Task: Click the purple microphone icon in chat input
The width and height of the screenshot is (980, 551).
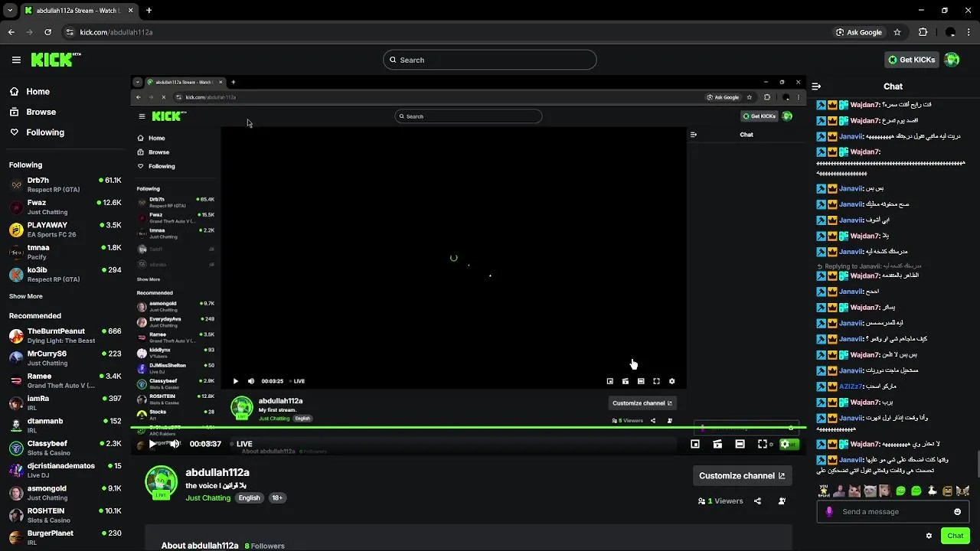Action: point(829,512)
